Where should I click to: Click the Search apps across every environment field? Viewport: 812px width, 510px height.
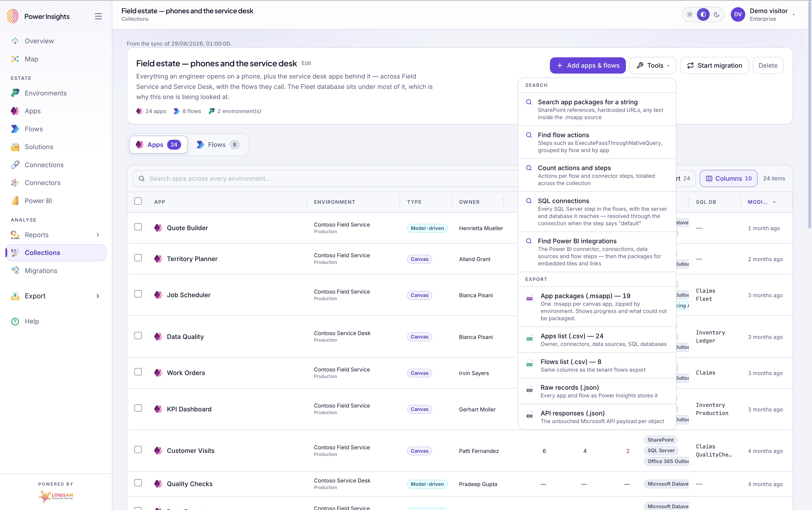325,178
